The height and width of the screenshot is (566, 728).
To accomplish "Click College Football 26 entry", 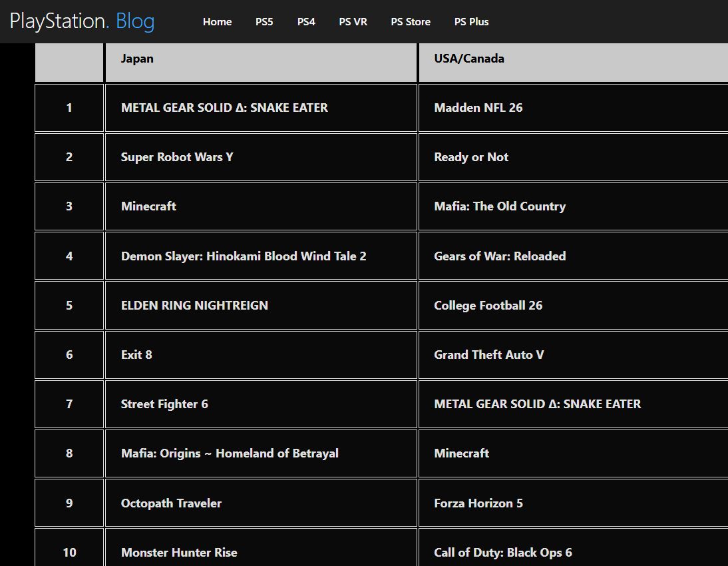I will 574,305.
